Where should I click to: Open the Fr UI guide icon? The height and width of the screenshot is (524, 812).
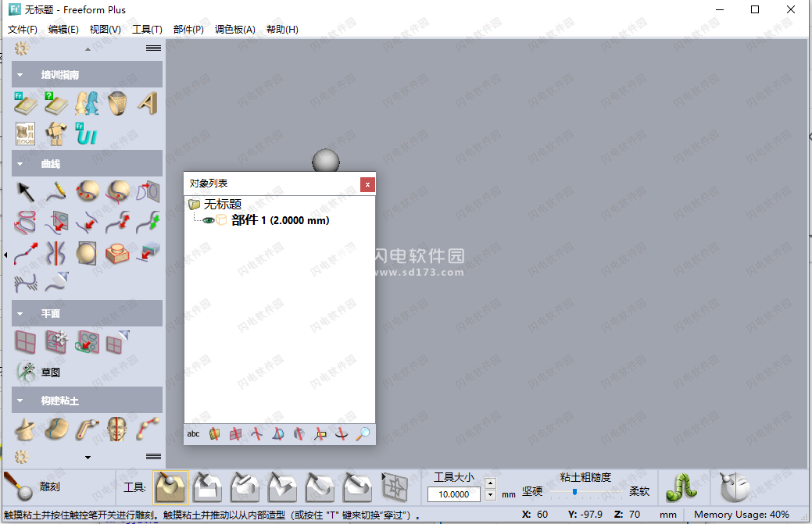pos(86,134)
